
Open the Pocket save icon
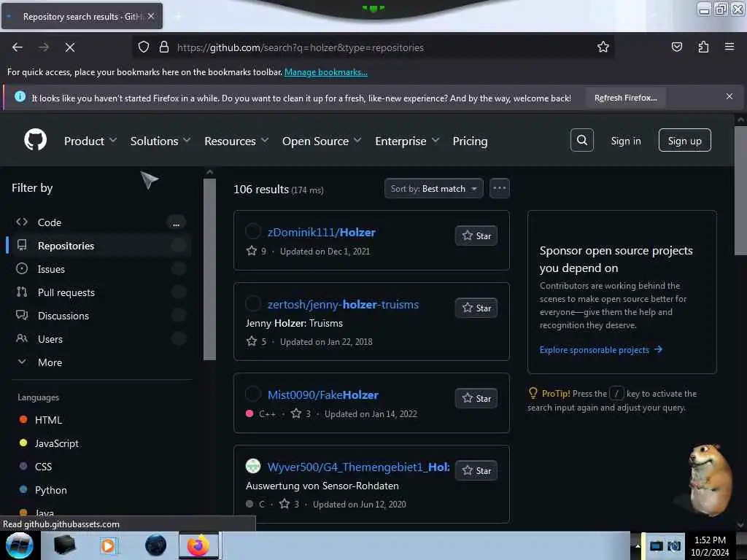[x=676, y=47]
